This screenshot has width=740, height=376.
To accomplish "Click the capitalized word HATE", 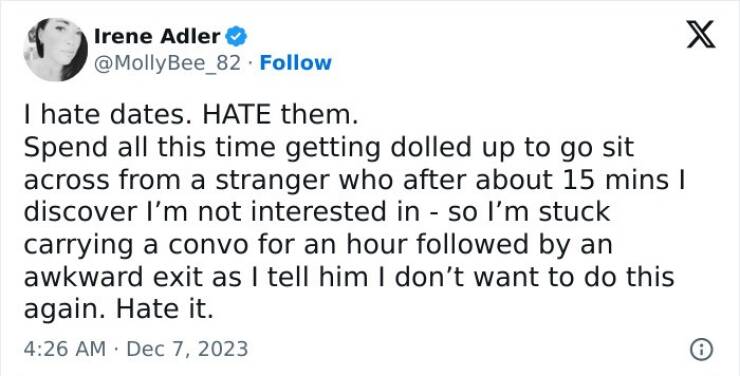I will 237,116.
